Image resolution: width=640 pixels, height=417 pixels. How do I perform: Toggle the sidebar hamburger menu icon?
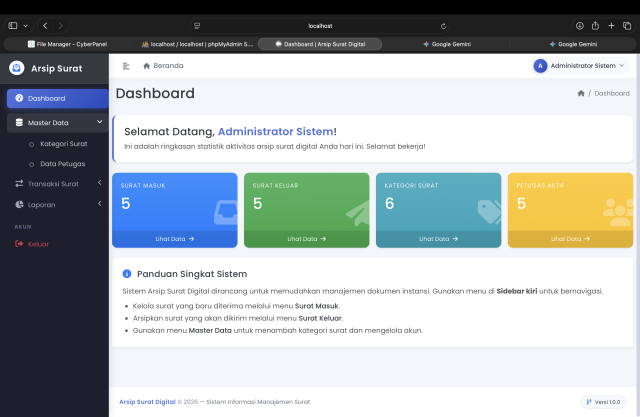click(x=126, y=66)
